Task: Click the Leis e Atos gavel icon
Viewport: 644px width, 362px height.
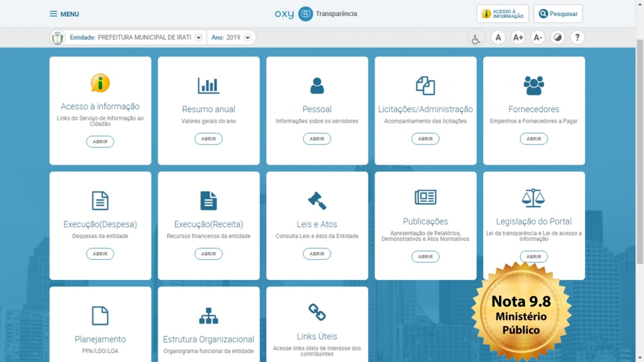Action: [x=316, y=200]
